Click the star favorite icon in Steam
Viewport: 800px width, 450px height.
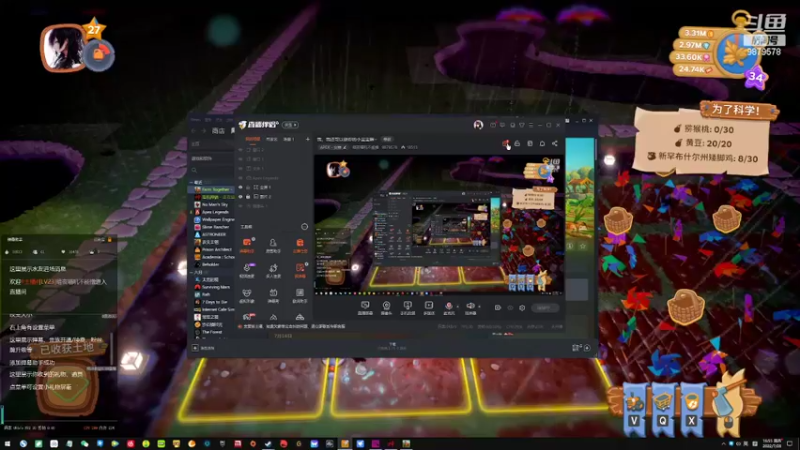[x=583, y=246]
